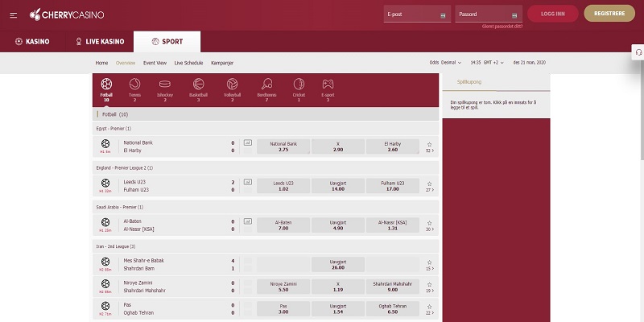Open the hamburger menu icon
644x322 pixels.
point(14,15)
